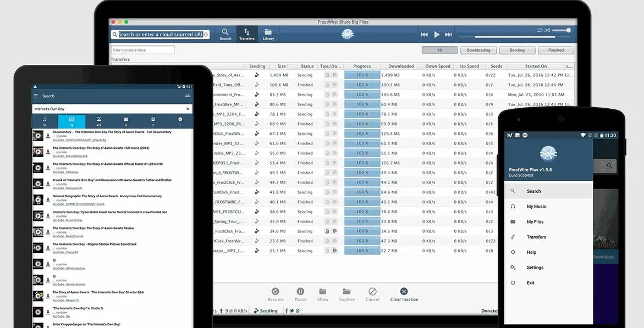Preview 'full movie (2014)' result thumbnail
Screen dimensions: 644x328
[38, 152]
